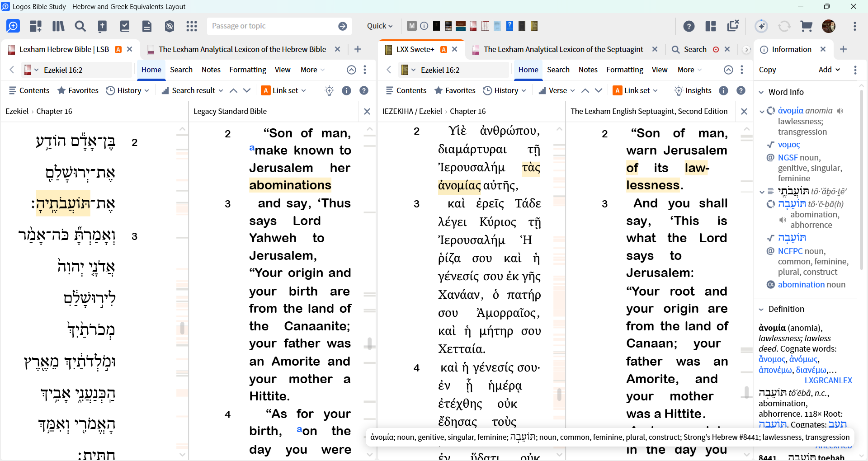
Task: Open Formatting menu in Hebrew Bible panel
Action: (248, 70)
